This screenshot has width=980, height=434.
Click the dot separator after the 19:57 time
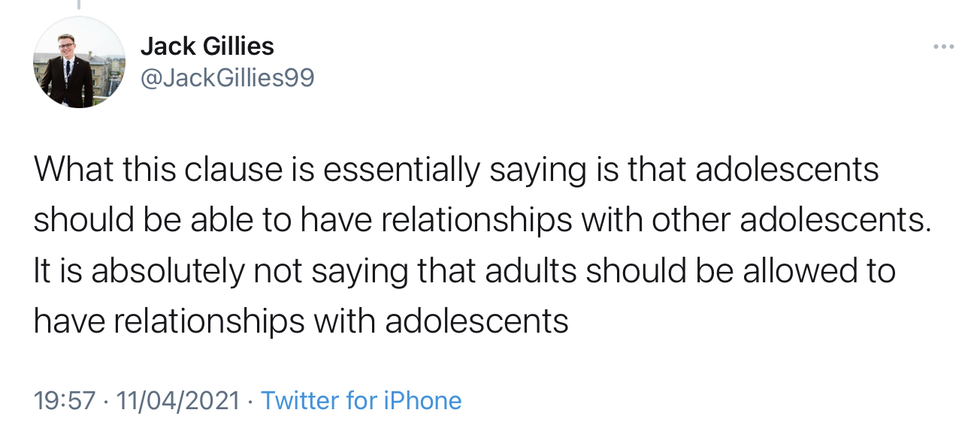(105, 401)
